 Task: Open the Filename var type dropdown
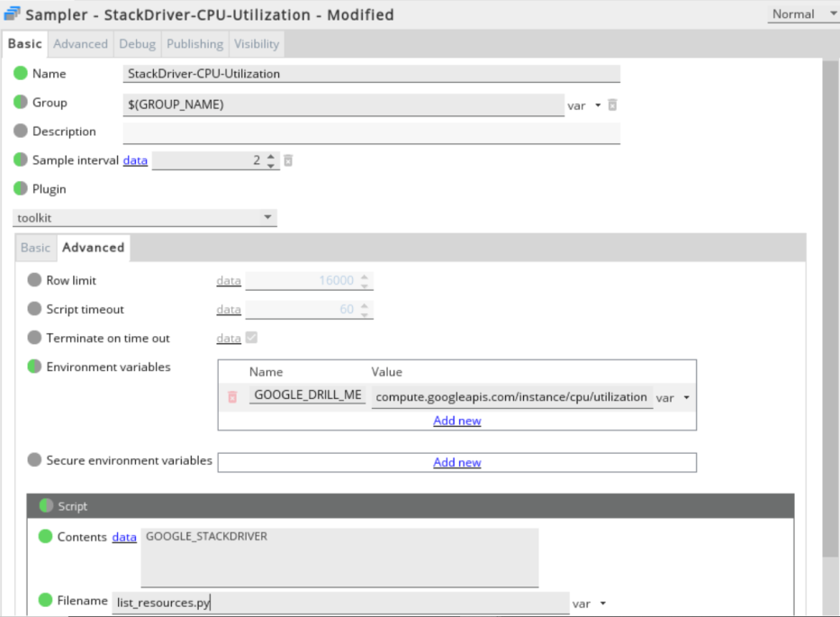[x=602, y=603]
